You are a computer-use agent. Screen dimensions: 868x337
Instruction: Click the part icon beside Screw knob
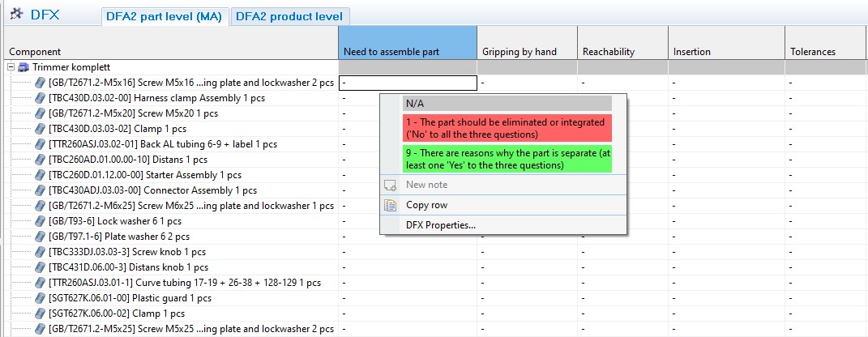click(x=41, y=252)
